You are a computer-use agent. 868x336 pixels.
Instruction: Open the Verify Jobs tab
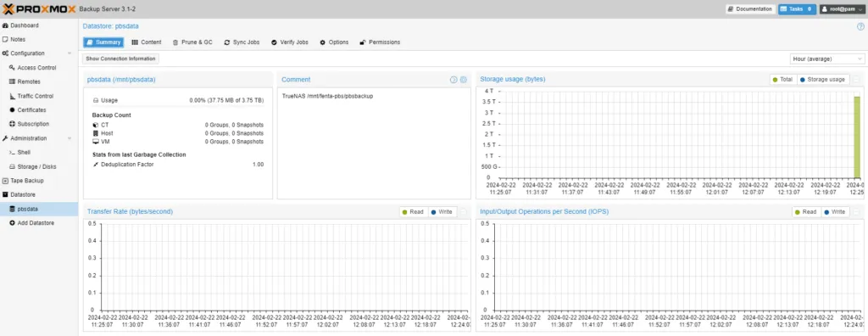(290, 42)
